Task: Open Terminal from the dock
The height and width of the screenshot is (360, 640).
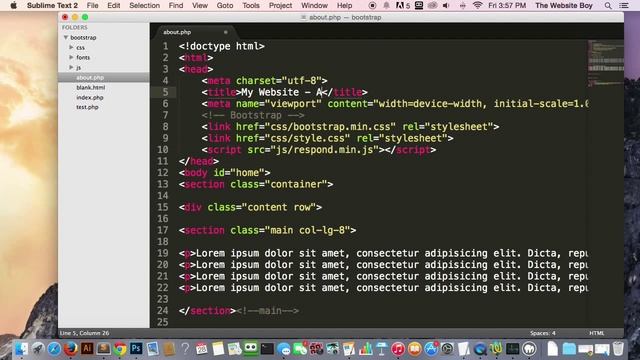Action: [267, 349]
